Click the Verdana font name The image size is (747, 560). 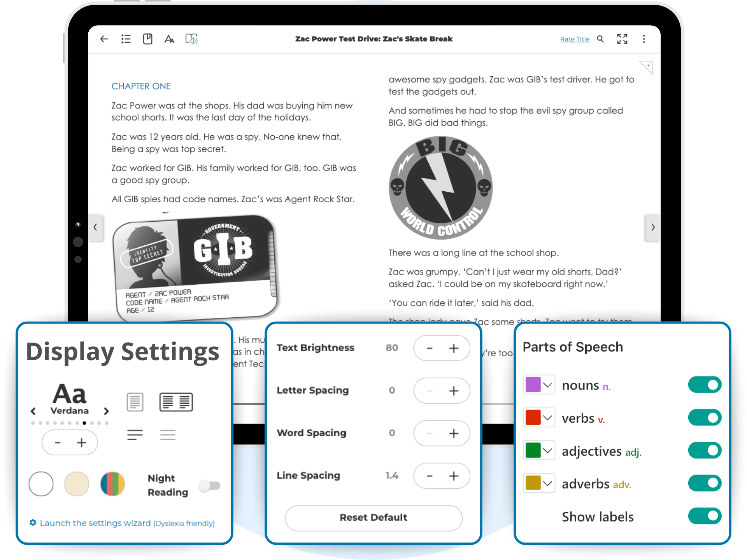point(70,411)
